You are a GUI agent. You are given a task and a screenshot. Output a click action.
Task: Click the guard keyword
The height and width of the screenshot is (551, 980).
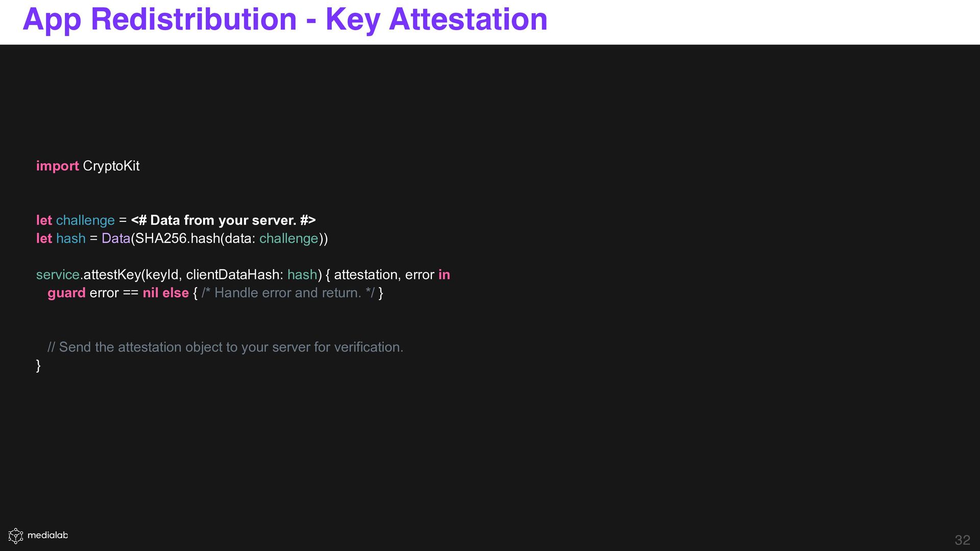click(66, 293)
